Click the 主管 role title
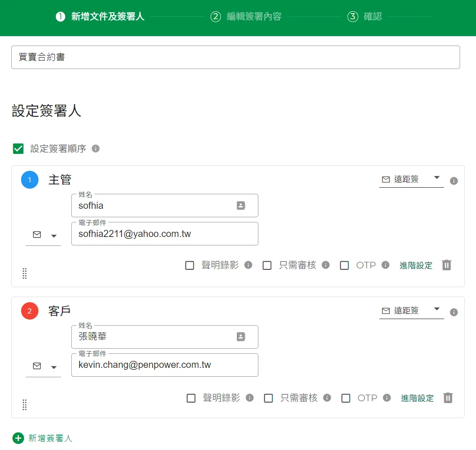 click(x=60, y=180)
